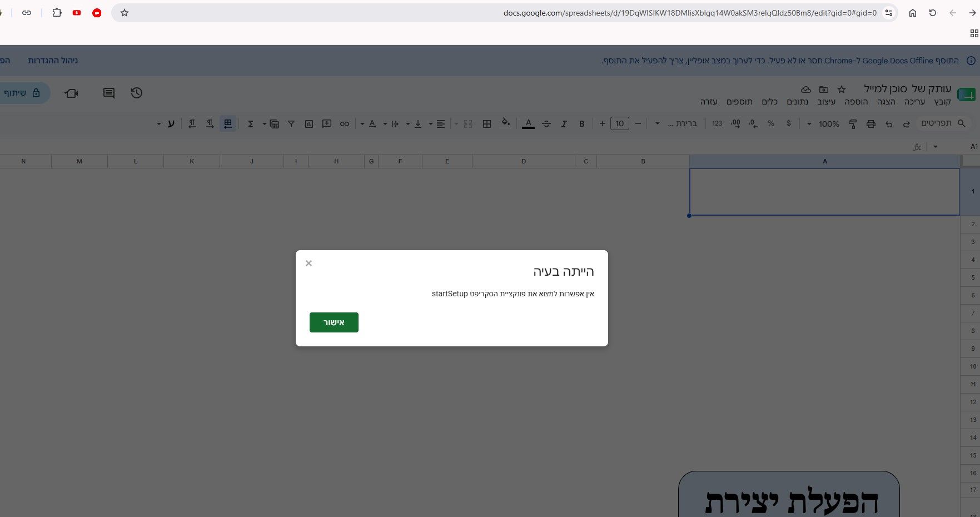Image resolution: width=980 pixels, height=517 pixels.
Task: Open the קובץ menu
Action: [x=943, y=102]
